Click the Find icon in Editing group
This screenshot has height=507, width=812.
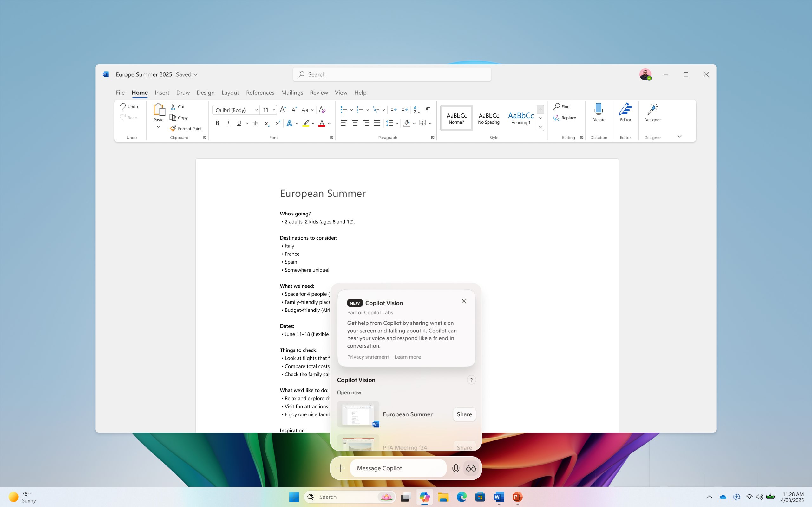(x=557, y=106)
